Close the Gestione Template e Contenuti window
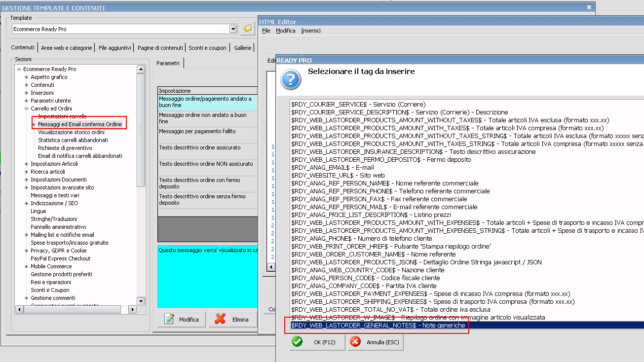 point(589,7)
